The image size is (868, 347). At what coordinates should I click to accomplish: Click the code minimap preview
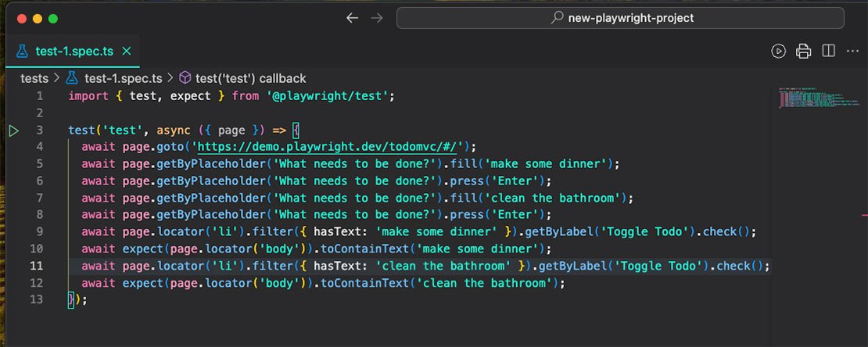pos(813,98)
